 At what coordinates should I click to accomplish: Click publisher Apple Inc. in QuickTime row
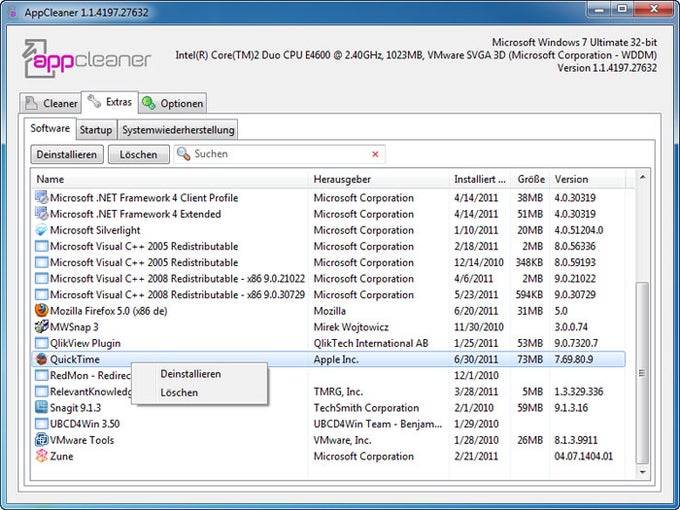pyautogui.click(x=336, y=360)
